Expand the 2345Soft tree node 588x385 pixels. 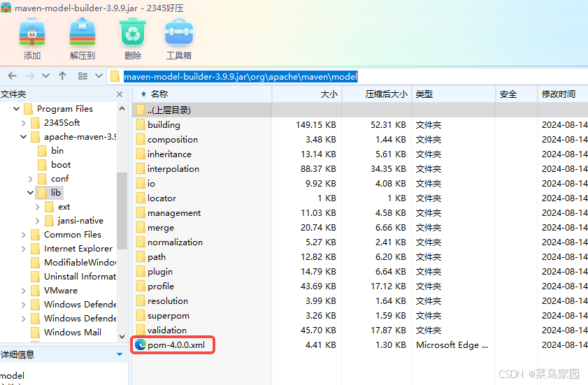click(x=23, y=123)
